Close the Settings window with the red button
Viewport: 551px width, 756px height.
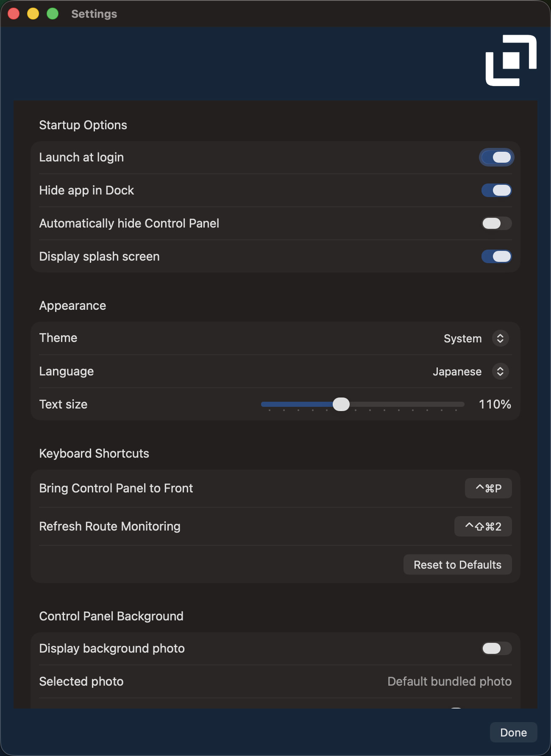[x=14, y=14]
